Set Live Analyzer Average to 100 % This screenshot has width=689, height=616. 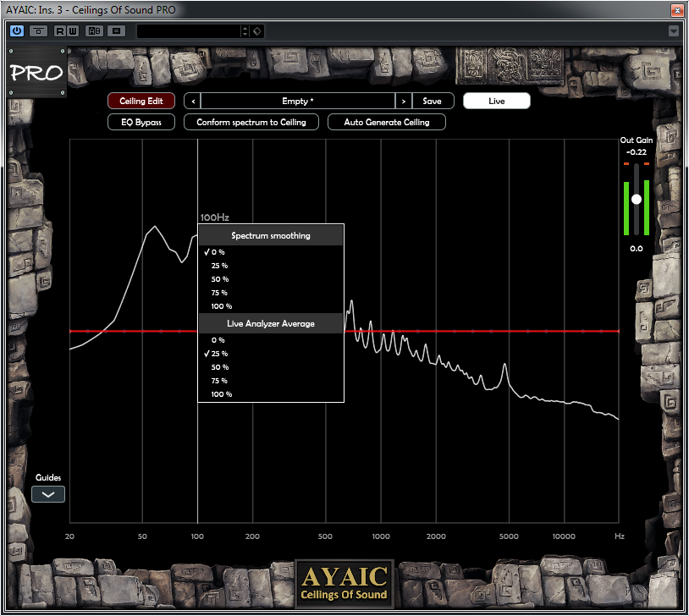271,394
